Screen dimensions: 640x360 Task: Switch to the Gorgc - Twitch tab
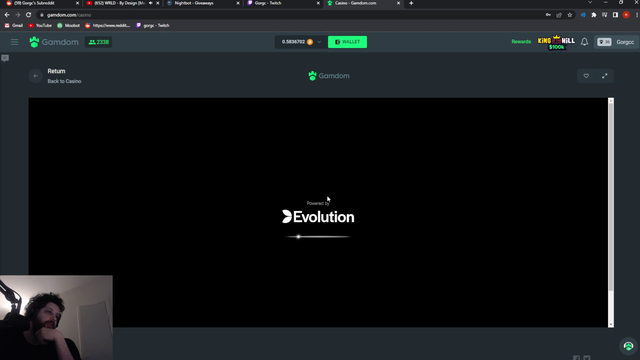coord(283,3)
